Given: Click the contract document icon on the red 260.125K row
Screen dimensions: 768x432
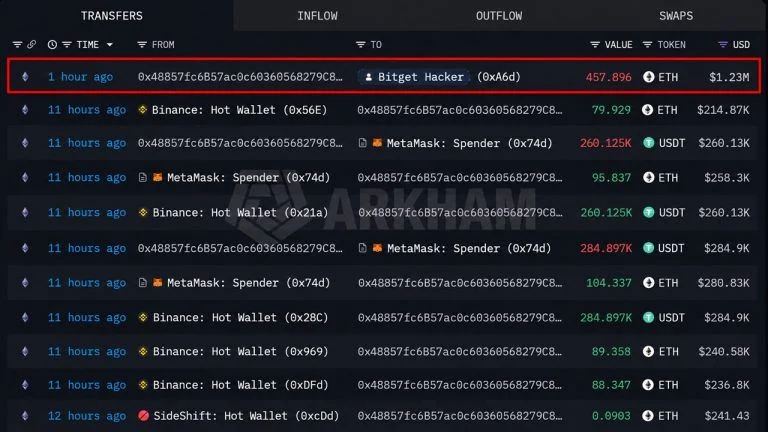Looking at the screenshot, I should (x=362, y=143).
